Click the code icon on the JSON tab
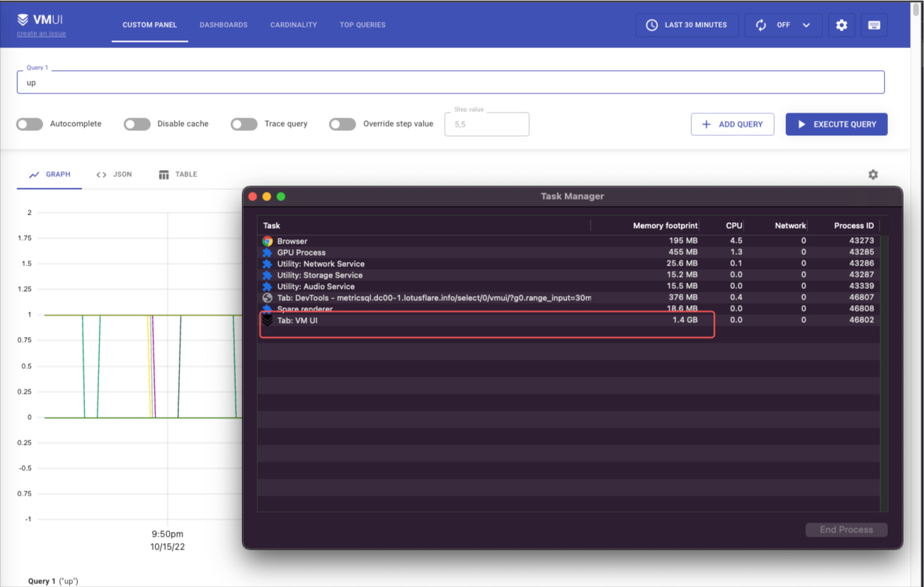 [101, 174]
